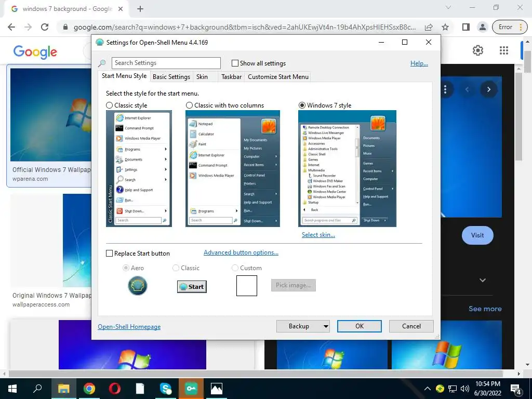This screenshot has height=399, width=532.
Task: Open the volume control in the system tray
Action: click(465, 389)
